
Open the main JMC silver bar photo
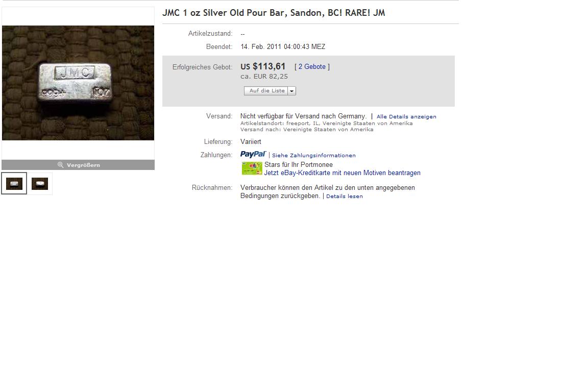78,83
